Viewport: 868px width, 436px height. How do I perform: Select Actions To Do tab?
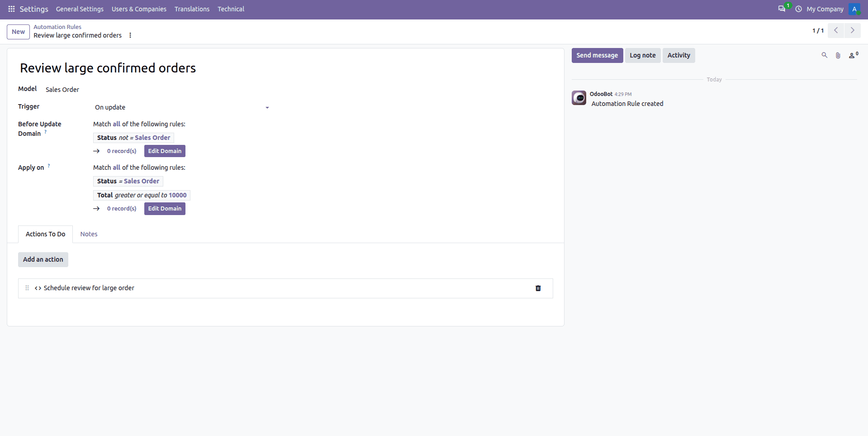[x=45, y=234]
